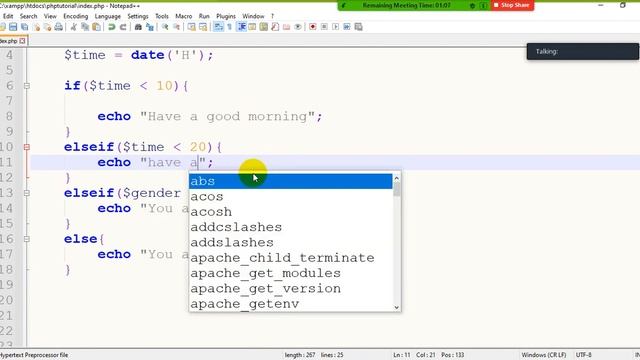Toggle Show Indent Guide icon
Screen dimensions: 640x360
pyautogui.click(x=242, y=27)
